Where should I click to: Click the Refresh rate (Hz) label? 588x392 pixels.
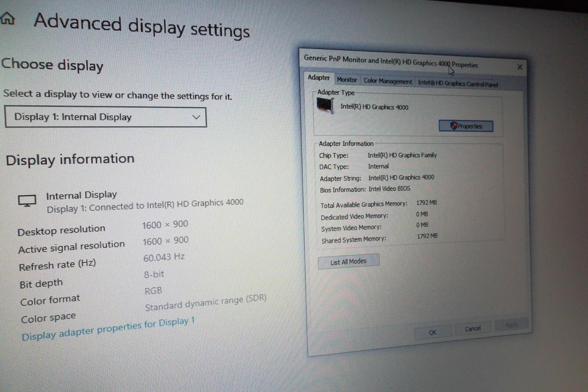tap(57, 265)
